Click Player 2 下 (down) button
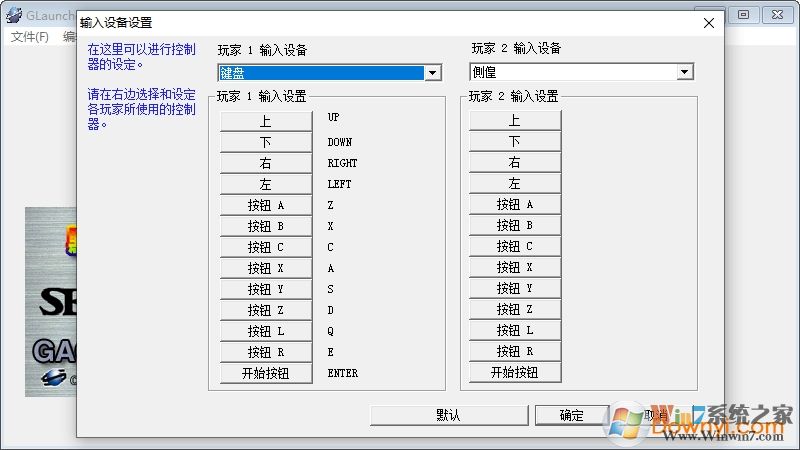Image resolution: width=800 pixels, height=450 pixels. (x=515, y=141)
